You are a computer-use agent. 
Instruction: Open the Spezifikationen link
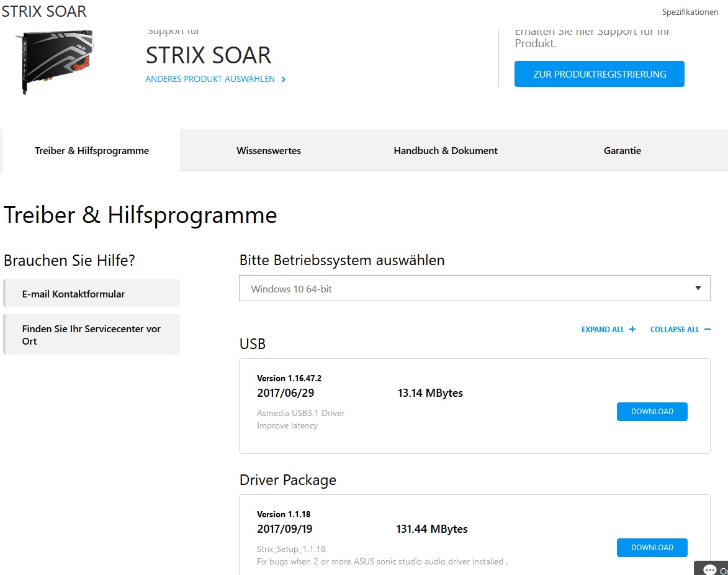pos(690,12)
